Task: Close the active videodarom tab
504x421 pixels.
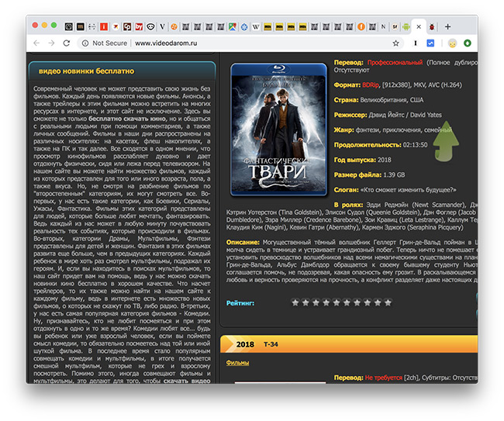Action: pos(419,26)
